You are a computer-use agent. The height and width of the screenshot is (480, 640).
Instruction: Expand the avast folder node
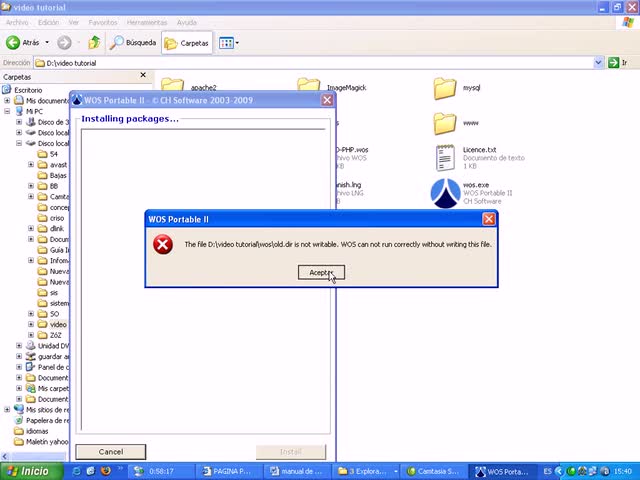click(31, 164)
